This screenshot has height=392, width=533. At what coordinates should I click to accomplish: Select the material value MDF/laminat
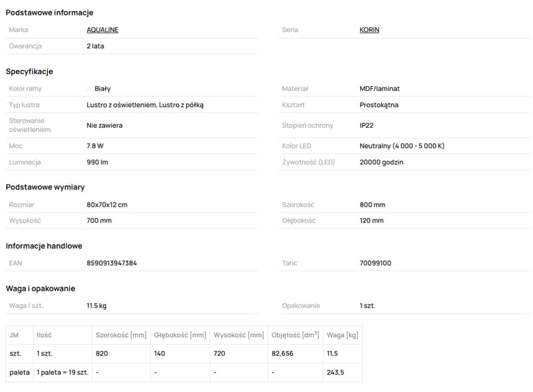tap(380, 89)
